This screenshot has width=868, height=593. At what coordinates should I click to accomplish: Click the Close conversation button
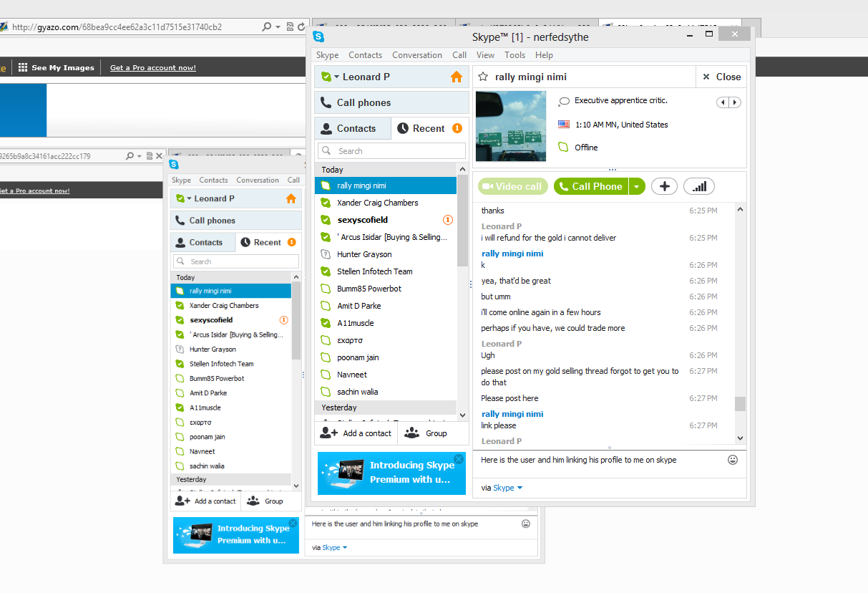[721, 77]
